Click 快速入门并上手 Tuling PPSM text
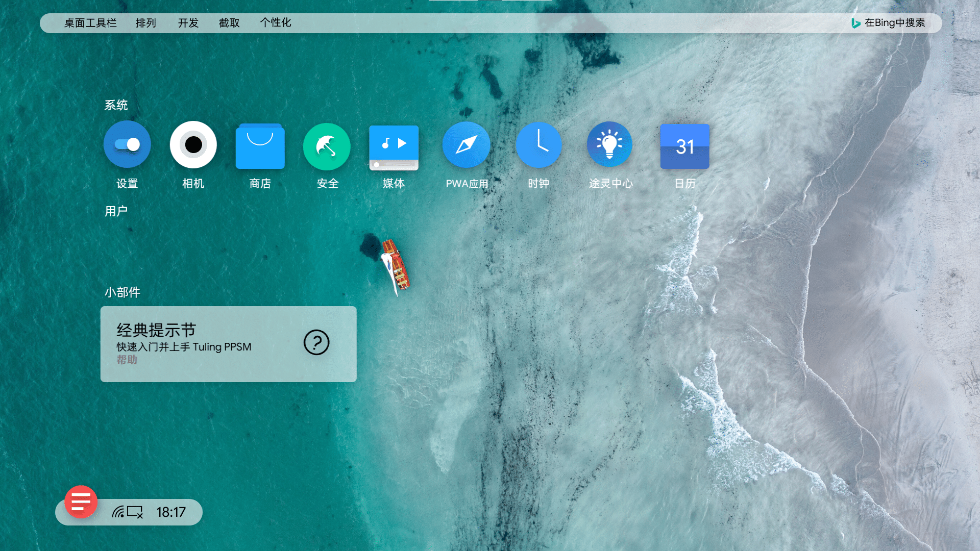 click(184, 347)
